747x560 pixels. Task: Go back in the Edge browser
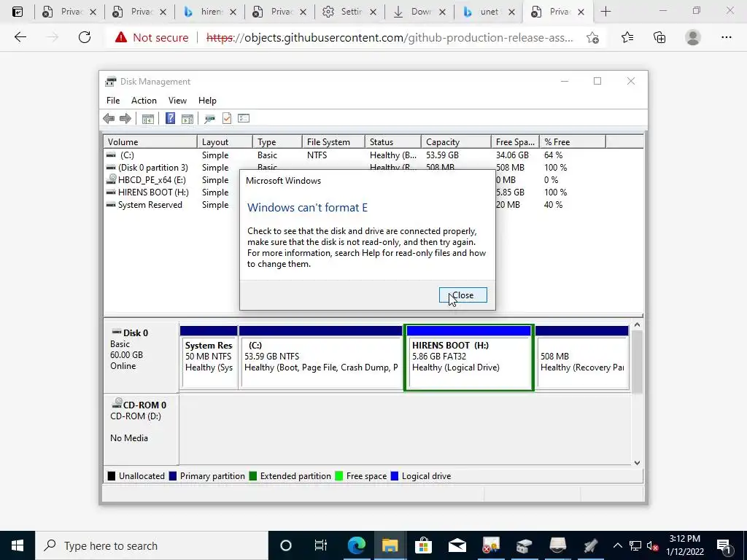tap(20, 37)
